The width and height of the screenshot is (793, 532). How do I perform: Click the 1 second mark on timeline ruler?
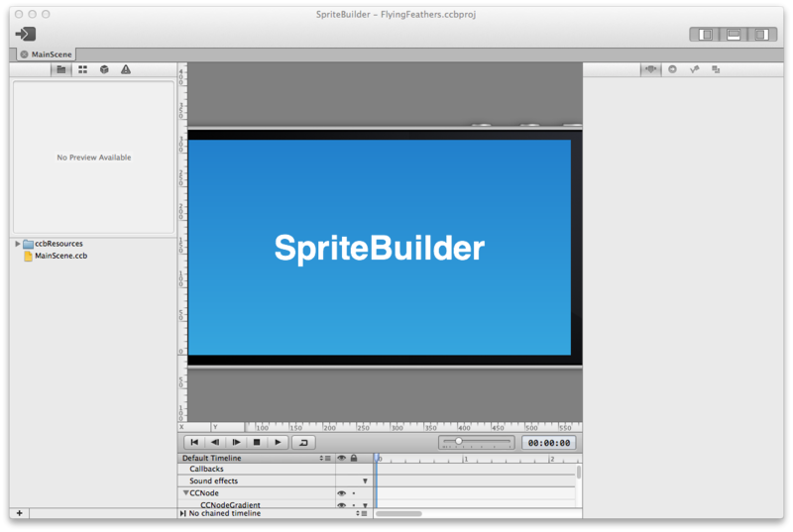click(x=465, y=459)
